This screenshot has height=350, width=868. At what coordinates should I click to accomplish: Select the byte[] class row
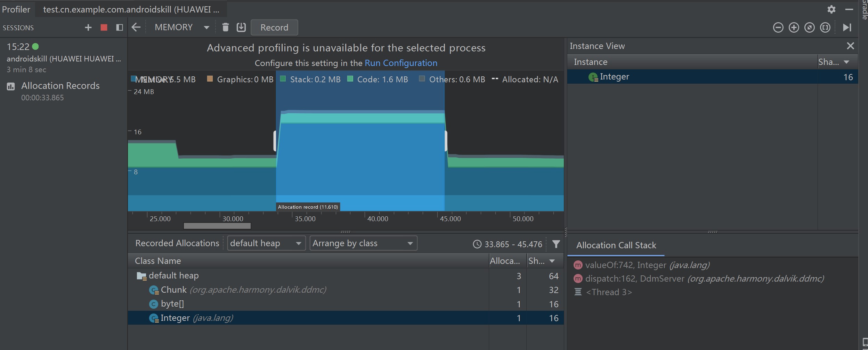click(x=346, y=304)
